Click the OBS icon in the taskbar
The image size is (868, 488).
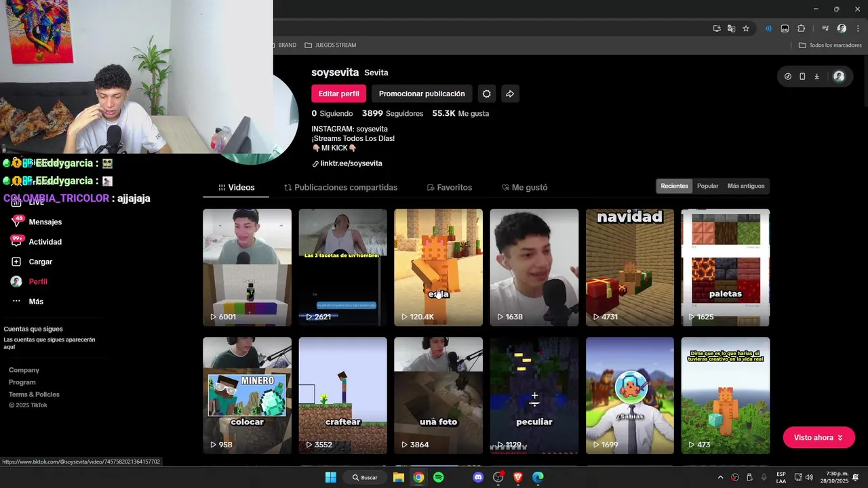point(498,477)
